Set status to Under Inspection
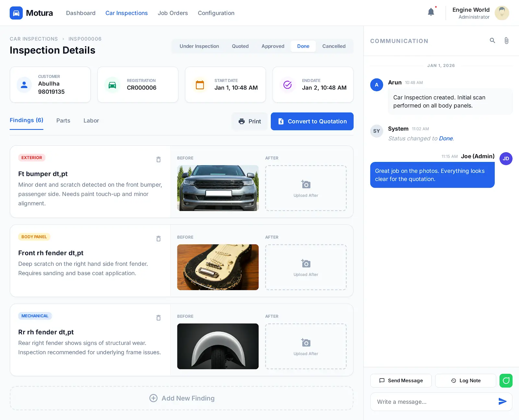 tap(199, 46)
